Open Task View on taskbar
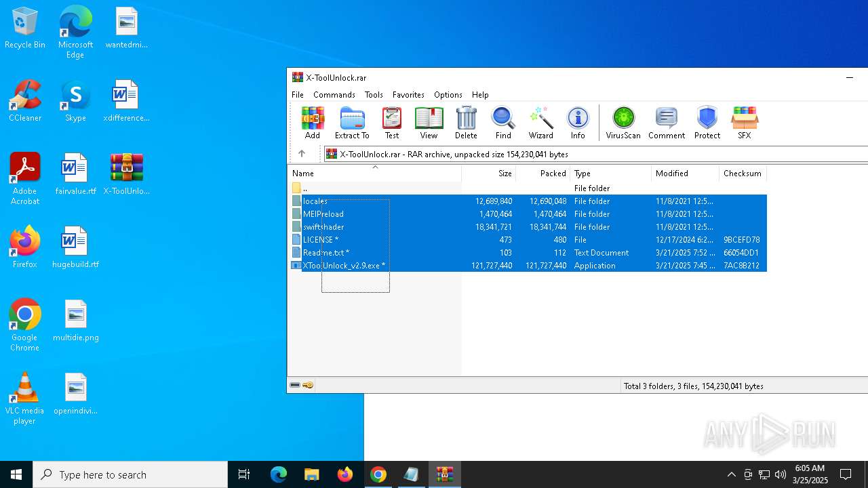Screen dimensions: 868x488 (x=244, y=474)
